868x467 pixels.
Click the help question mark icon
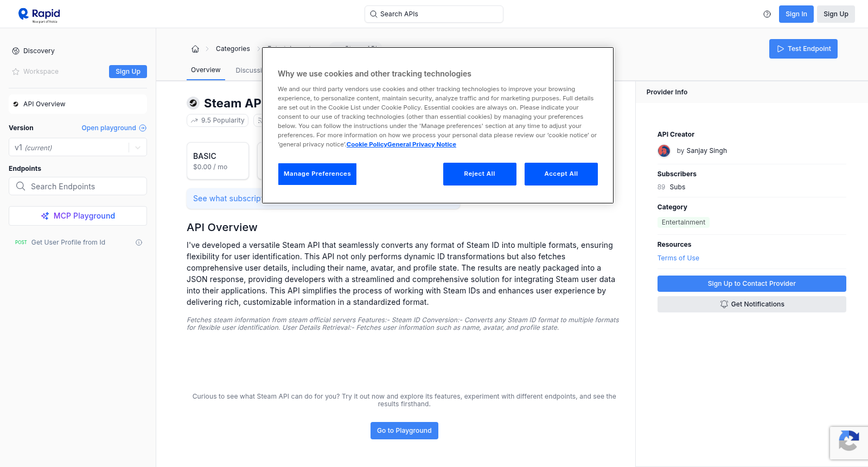(767, 14)
